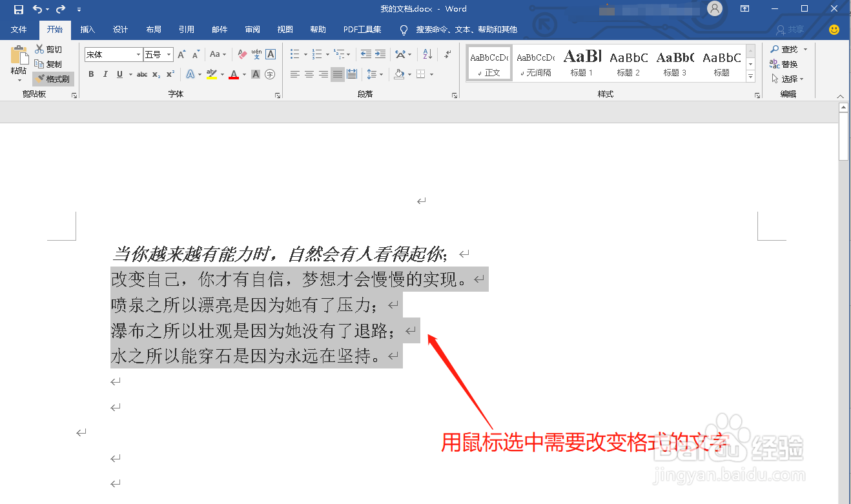Viewport: 851px width, 504px height.
Task: Expand the line spacing options menu
Action: click(382, 74)
